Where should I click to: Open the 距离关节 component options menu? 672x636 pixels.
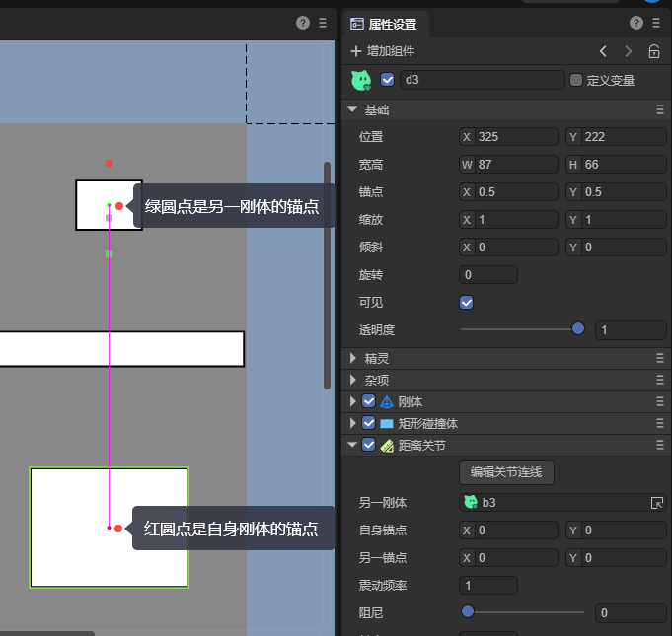tap(659, 445)
